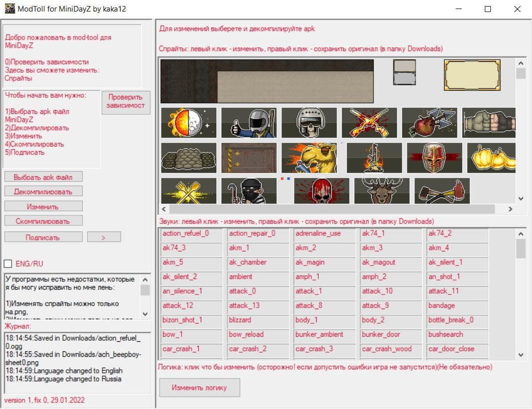Maximize the ModToll window

tap(487, 9)
